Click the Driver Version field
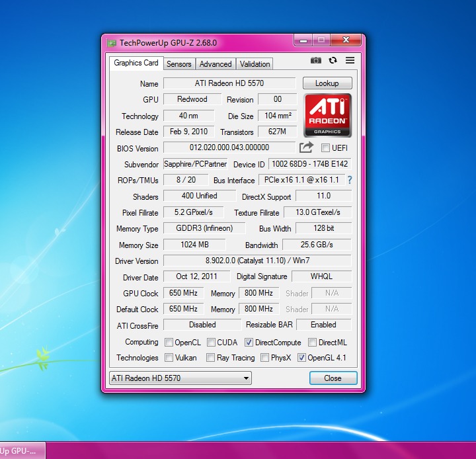Screen dimensions: 476x459 coord(257,261)
